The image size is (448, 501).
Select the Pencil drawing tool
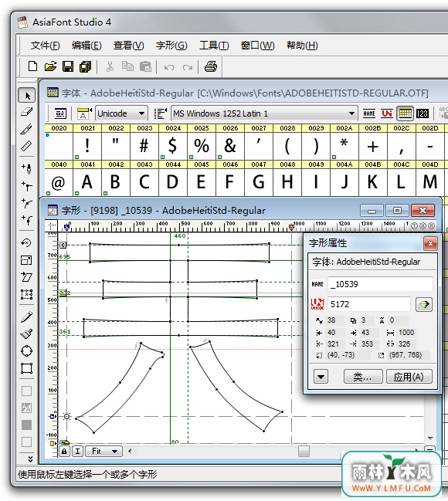[x=26, y=317]
